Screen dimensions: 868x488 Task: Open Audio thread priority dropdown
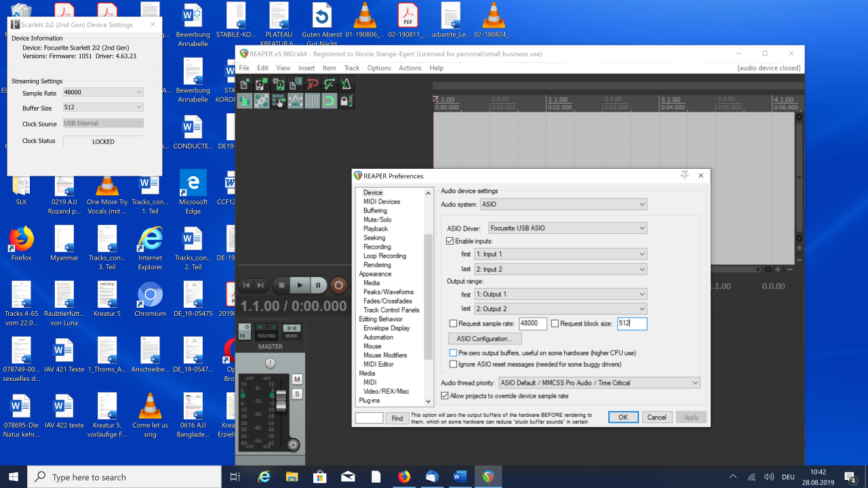[599, 383]
